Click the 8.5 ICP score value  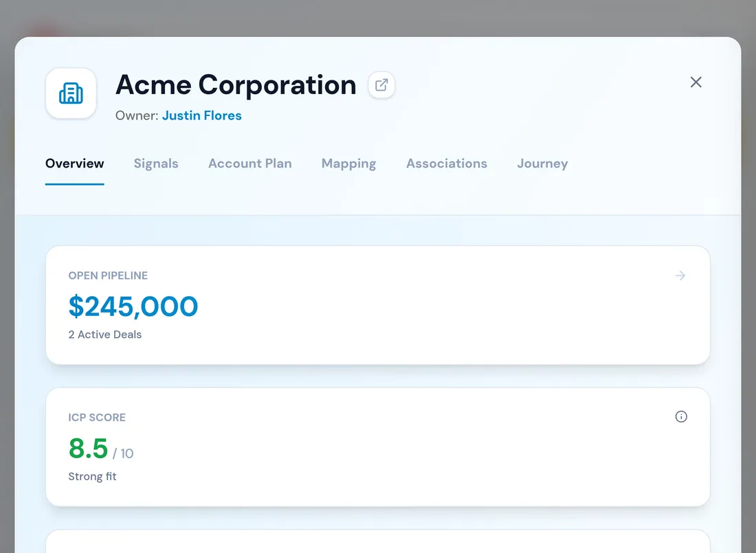coord(88,449)
